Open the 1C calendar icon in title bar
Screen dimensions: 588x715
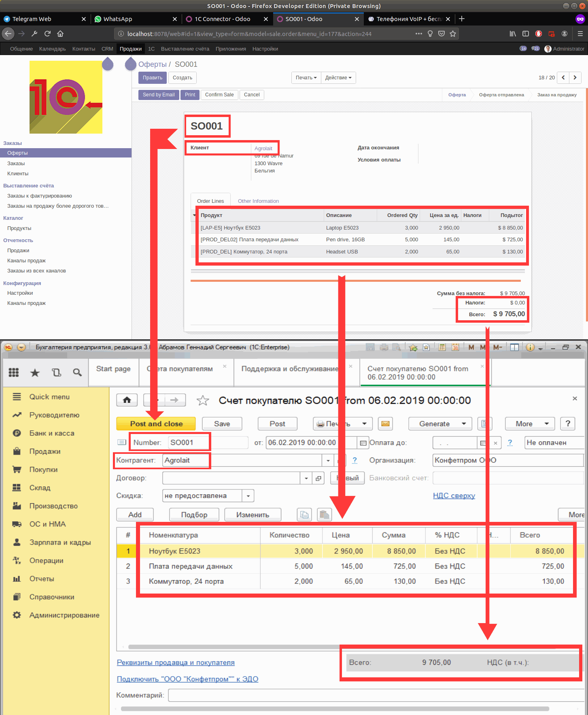[x=455, y=347]
